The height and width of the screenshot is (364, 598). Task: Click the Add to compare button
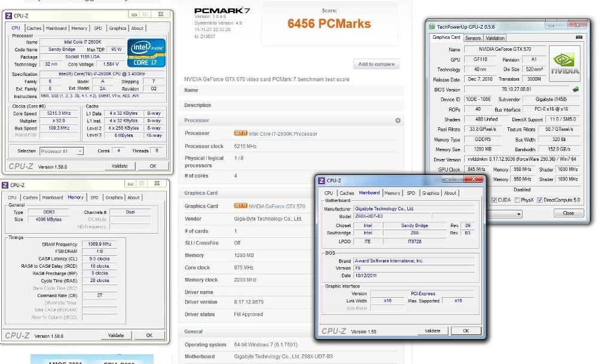click(376, 64)
